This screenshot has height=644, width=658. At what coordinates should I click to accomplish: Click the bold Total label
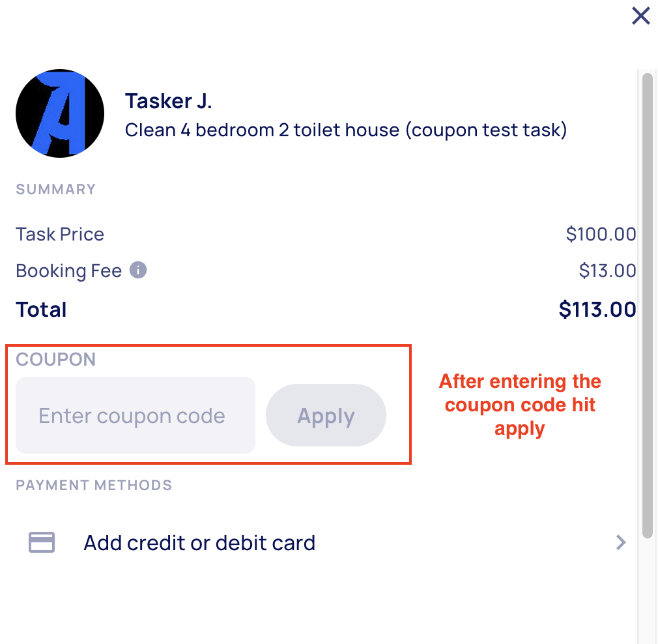coord(41,310)
